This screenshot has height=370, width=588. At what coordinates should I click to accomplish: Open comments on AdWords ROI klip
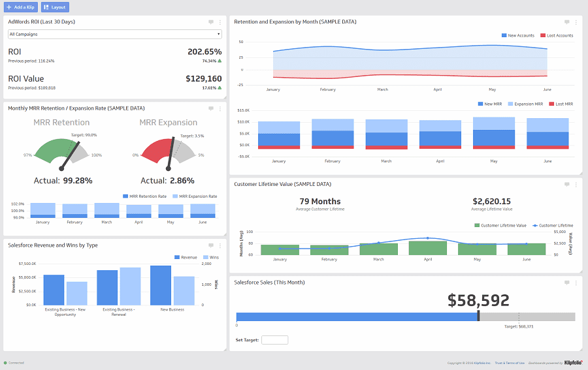(x=211, y=22)
